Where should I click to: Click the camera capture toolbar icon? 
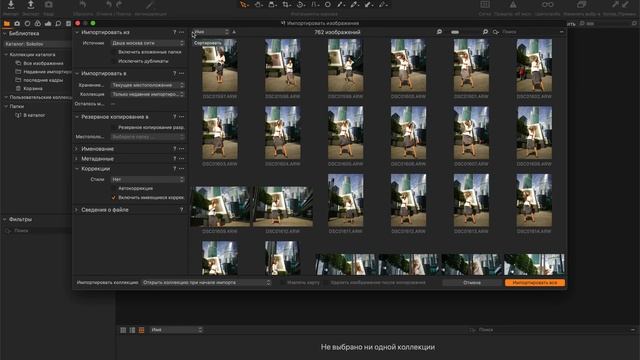[x=49, y=5]
